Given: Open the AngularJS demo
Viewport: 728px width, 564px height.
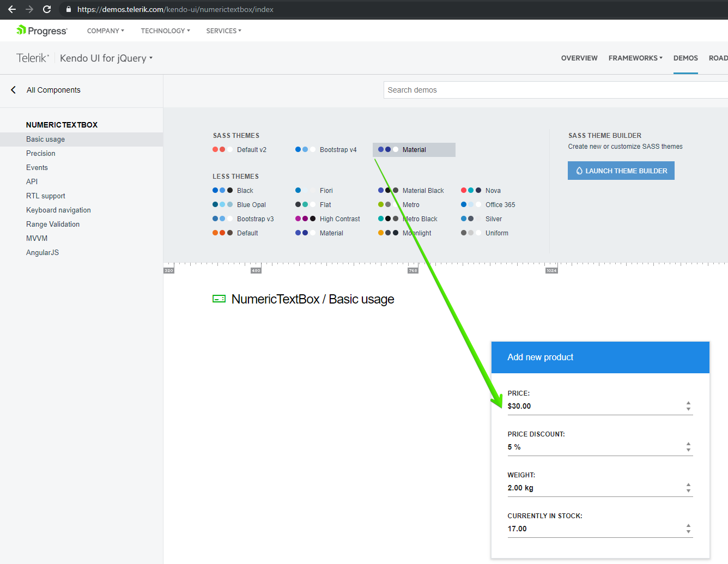Looking at the screenshot, I should (x=43, y=253).
